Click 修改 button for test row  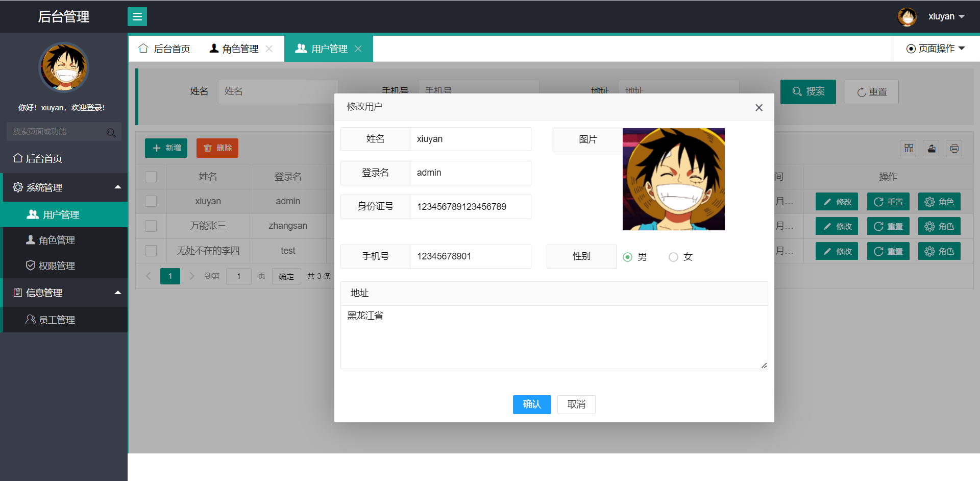click(837, 251)
